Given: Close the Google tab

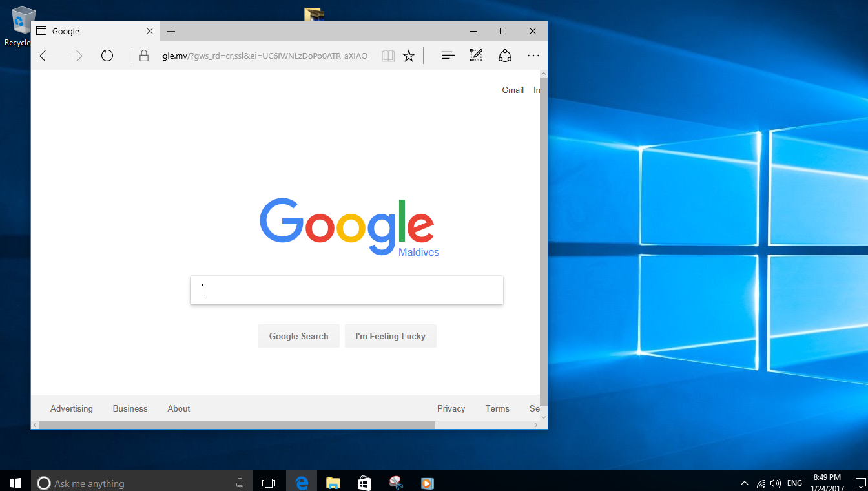Looking at the screenshot, I should click(150, 31).
